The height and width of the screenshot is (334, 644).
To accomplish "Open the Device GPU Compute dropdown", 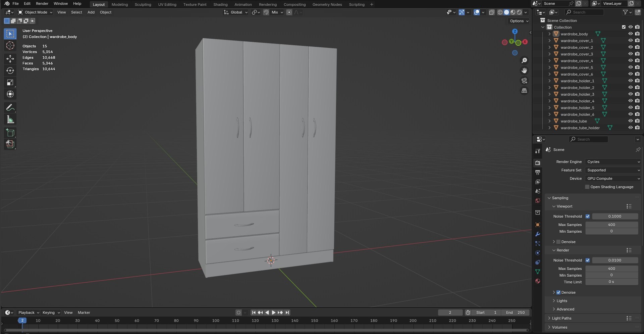I will (613, 179).
